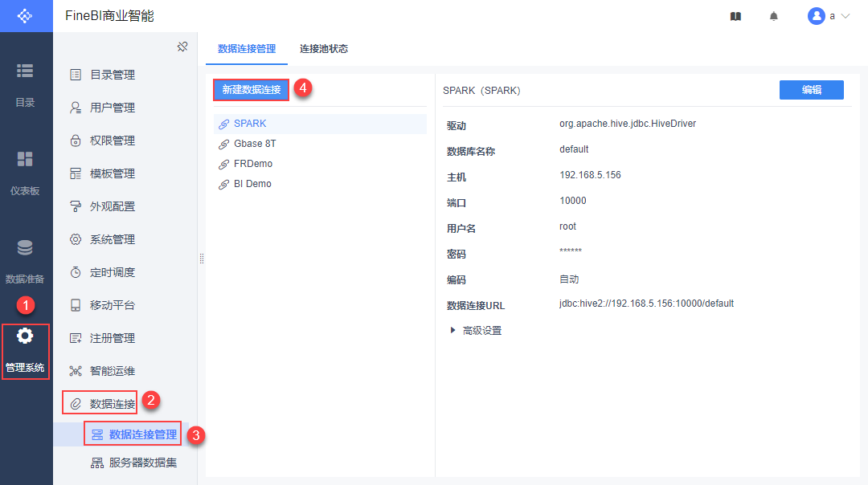868x485 pixels.
Task: Click username value root
Action: click(568, 226)
